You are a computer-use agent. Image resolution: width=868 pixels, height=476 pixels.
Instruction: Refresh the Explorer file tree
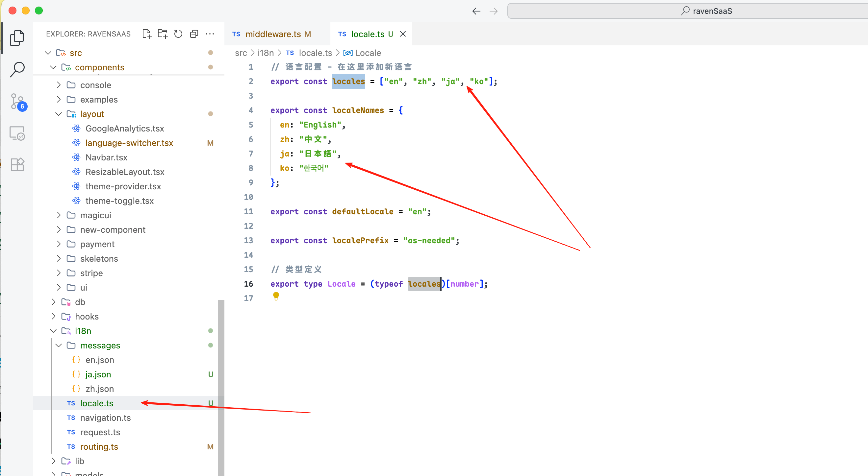click(x=178, y=34)
